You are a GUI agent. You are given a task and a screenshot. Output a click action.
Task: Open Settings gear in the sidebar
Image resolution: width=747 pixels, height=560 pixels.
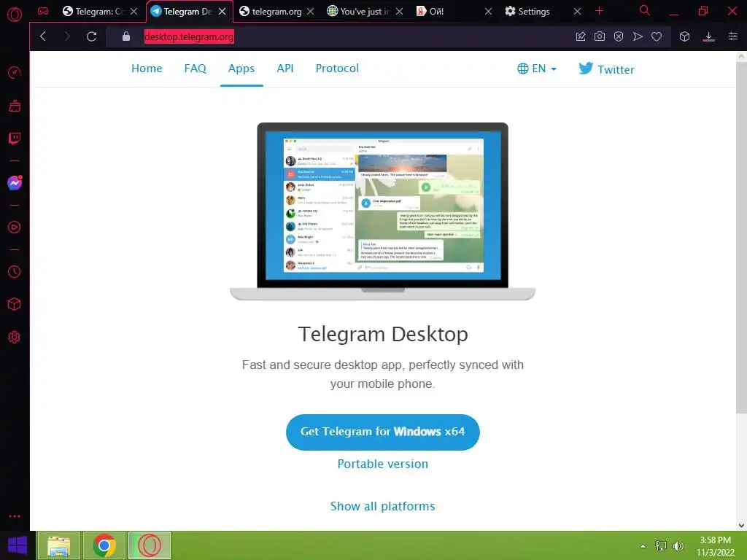(x=15, y=337)
